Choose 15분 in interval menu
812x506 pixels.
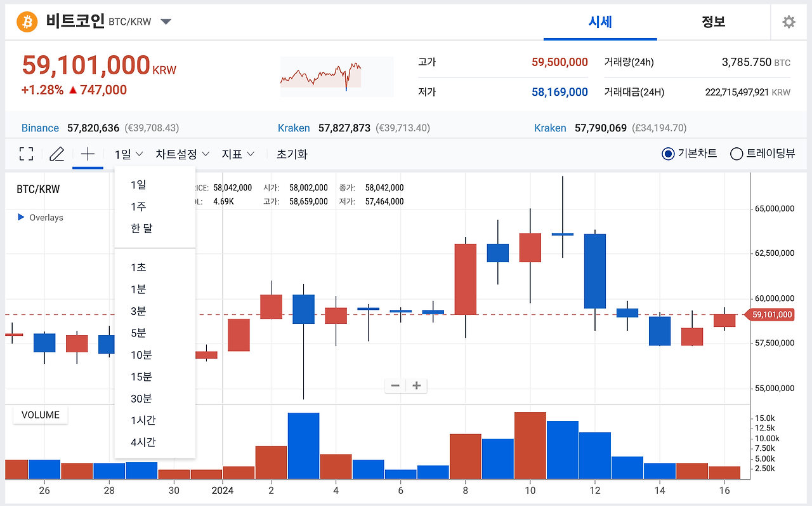click(x=155, y=376)
